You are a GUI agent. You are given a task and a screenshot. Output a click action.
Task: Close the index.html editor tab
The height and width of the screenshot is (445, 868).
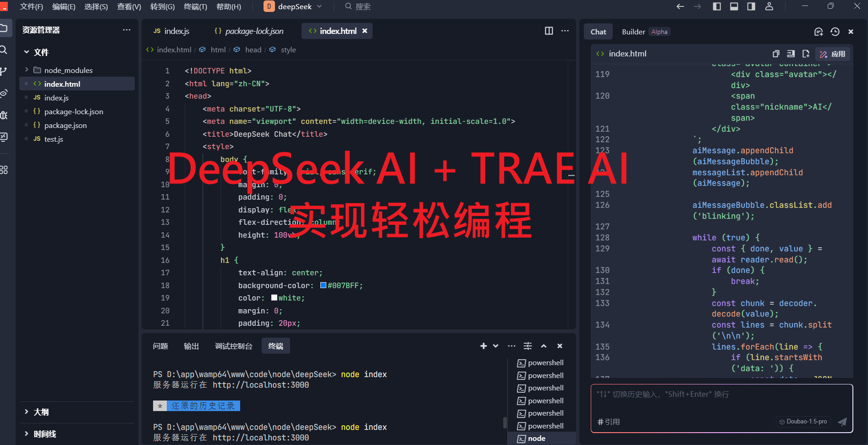coord(365,31)
